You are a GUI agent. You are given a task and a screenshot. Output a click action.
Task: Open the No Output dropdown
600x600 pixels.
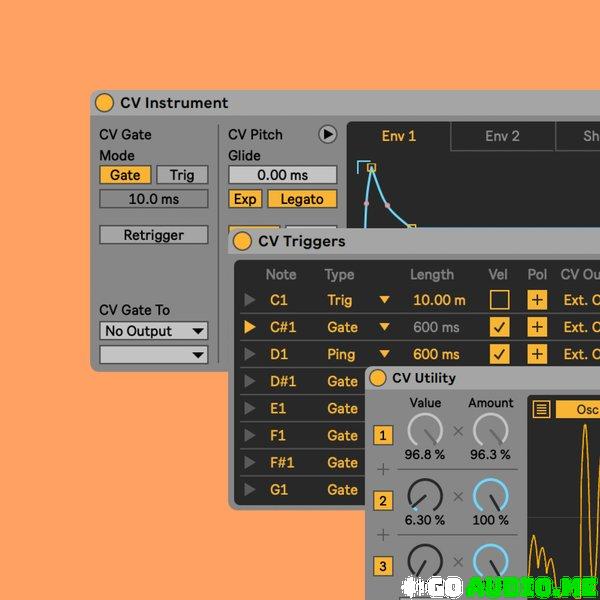[x=154, y=331]
